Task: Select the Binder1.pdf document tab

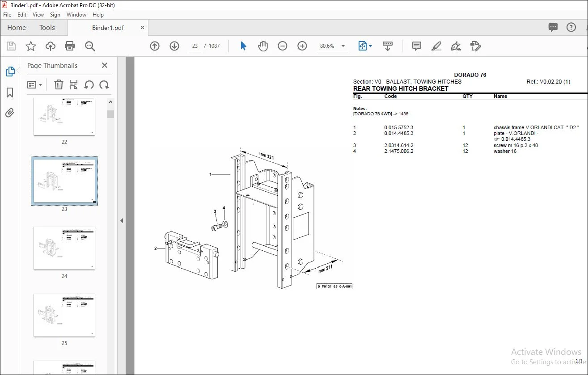Action: (x=108, y=28)
